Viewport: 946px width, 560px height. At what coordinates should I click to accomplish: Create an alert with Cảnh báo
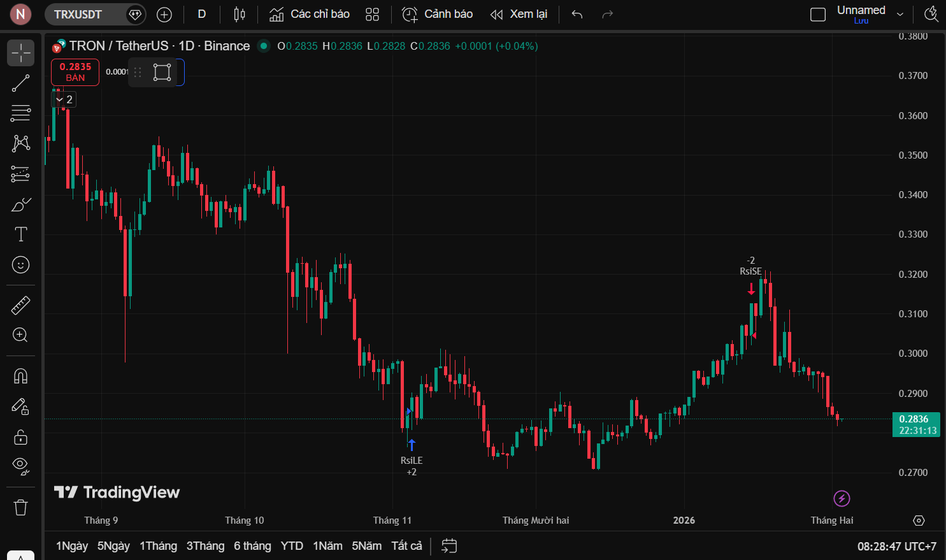tap(438, 14)
